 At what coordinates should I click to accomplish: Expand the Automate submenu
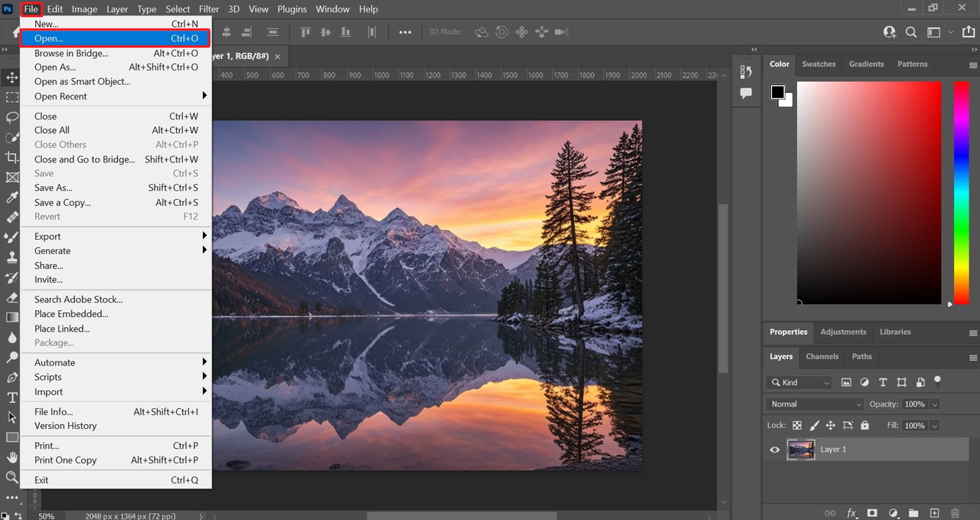click(116, 362)
